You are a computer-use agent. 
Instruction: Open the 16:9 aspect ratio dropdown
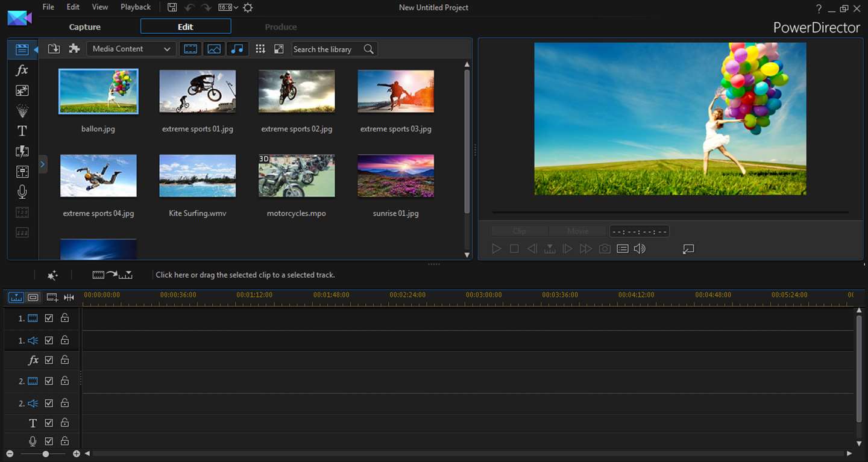click(228, 7)
